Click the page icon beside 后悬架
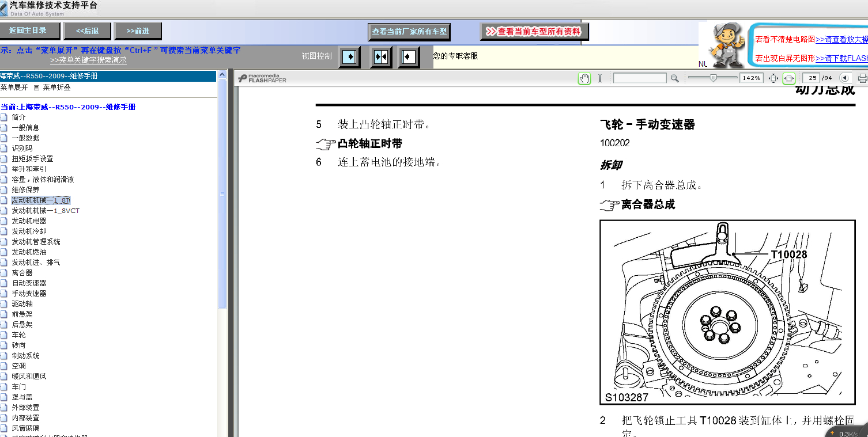 4,325
